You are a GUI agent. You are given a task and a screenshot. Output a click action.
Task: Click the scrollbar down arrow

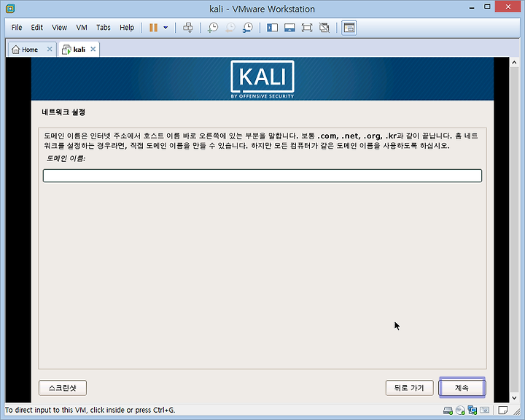[x=514, y=398]
